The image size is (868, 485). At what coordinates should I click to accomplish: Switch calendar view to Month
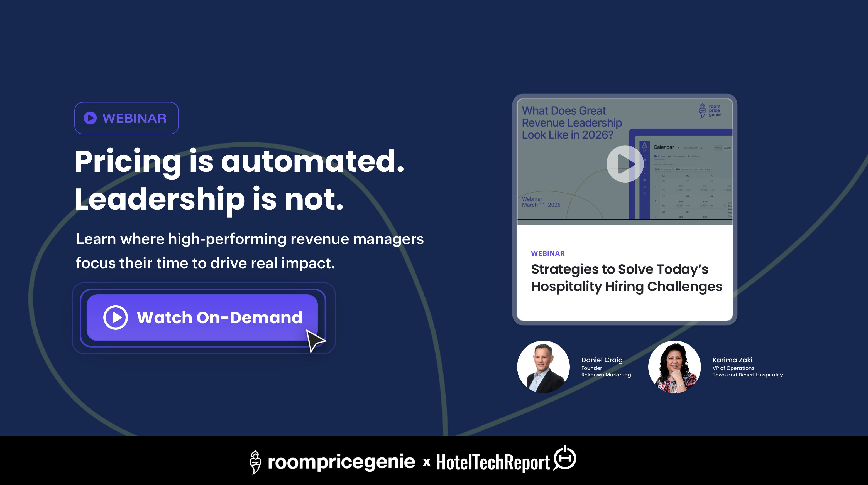(x=728, y=148)
